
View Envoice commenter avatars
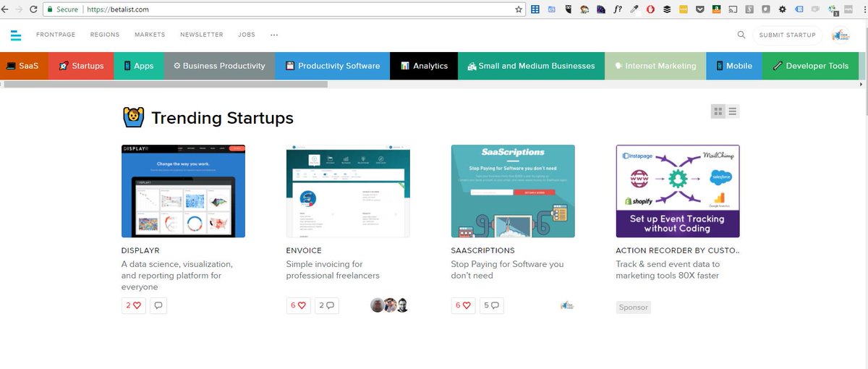[390, 305]
